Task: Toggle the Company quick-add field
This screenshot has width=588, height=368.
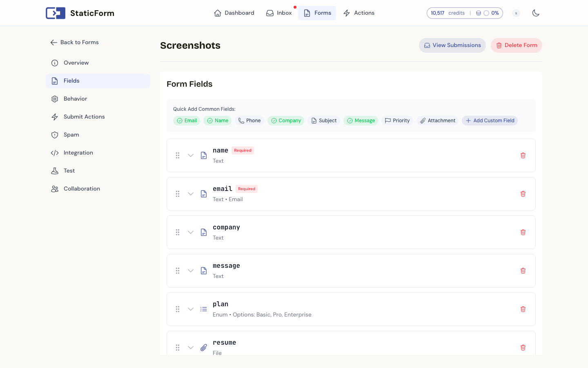Action: [286, 121]
